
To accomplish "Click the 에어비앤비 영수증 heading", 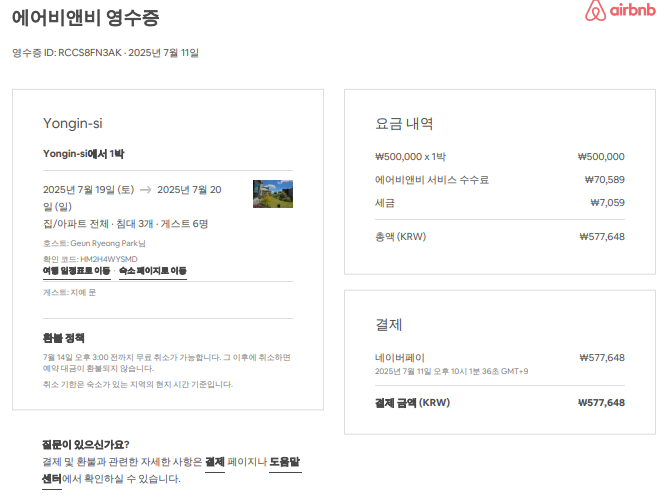I will 86,18.
